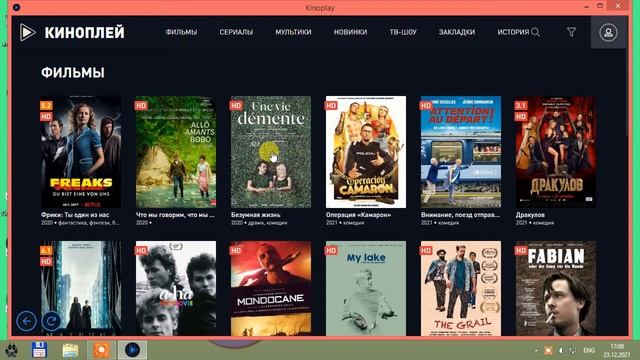Click the КИНОПЛЕЙ logo text

(x=84, y=33)
